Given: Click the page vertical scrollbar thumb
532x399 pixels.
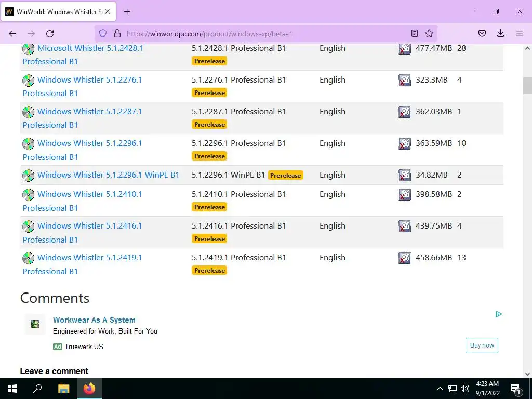Looking at the screenshot, I should click(x=527, y=86).
